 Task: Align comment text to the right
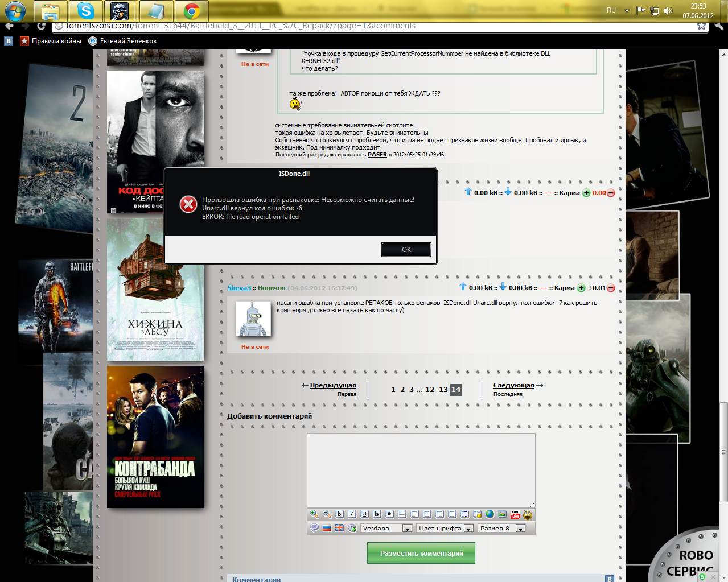click(439, 514)
